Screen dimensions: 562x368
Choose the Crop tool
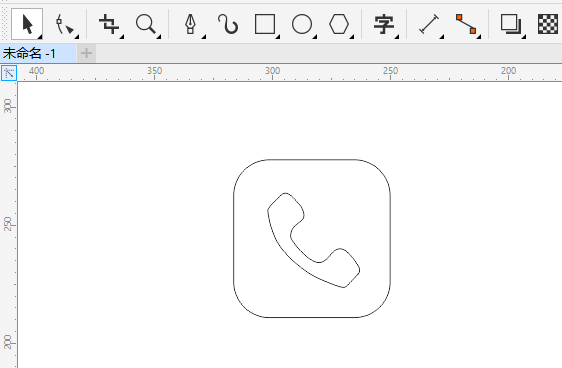[x=110, y=24]
